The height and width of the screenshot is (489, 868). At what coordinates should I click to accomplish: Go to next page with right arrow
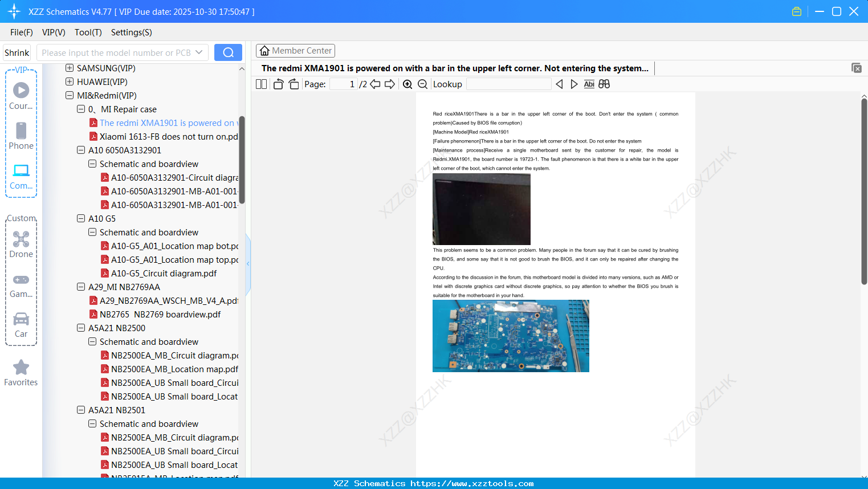[x=390, y=84]
